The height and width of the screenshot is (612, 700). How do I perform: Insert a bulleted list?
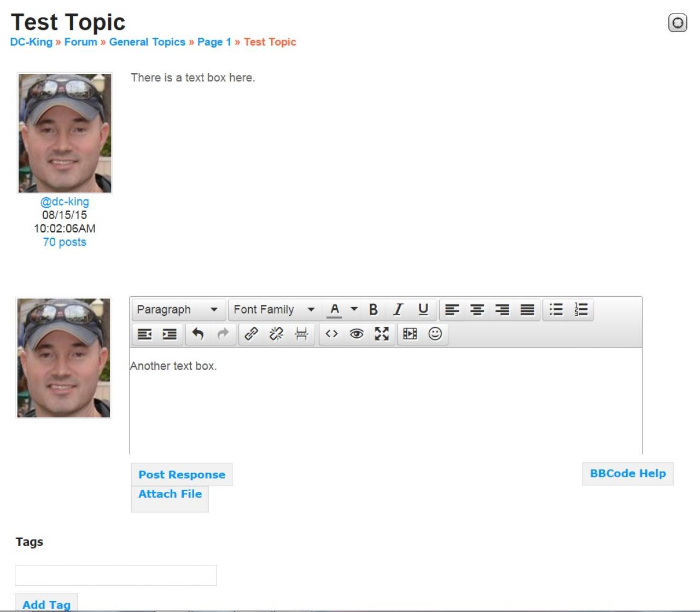556,310
